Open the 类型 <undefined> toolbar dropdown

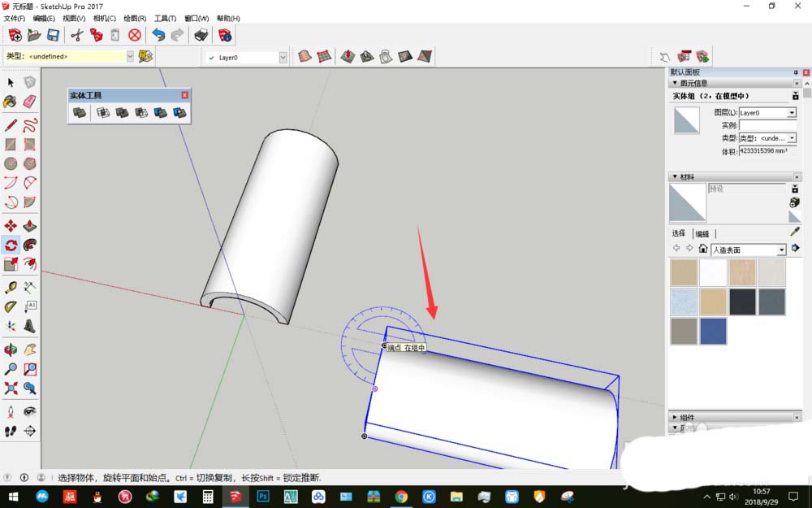point(130,56)
